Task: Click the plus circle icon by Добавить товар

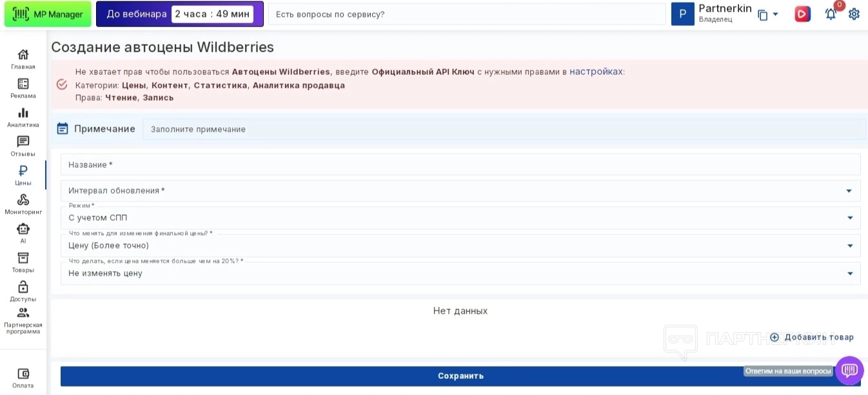Action: tap(774, 337)
